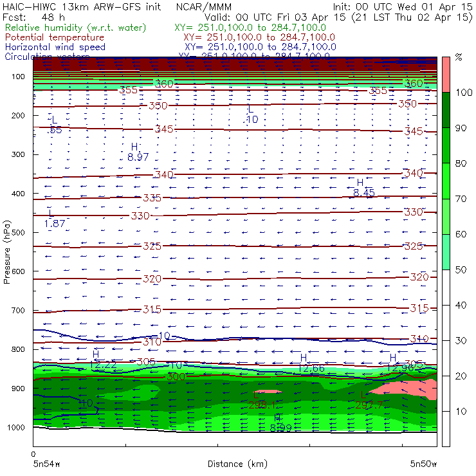
Task: Click the 'Fcst: 48 h' header text
Action: click(33, 17)
